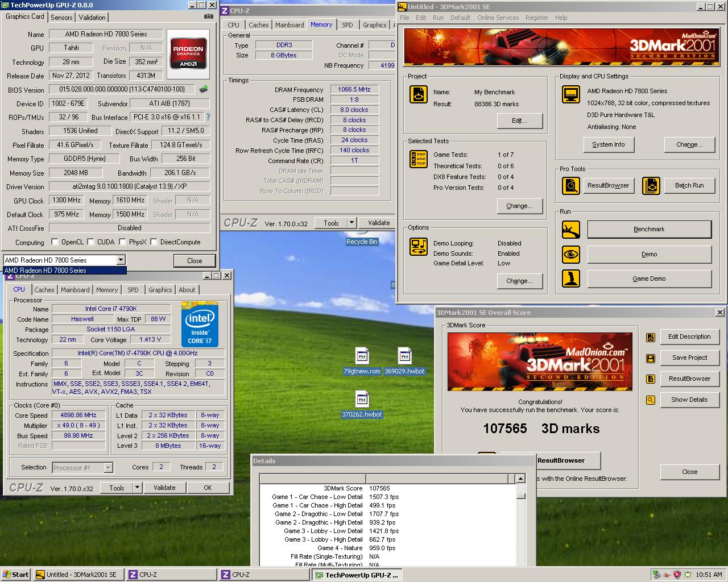728x582 pixels.
Task: Open the Recycle Bin desktop icon
Action: point(362,236)
